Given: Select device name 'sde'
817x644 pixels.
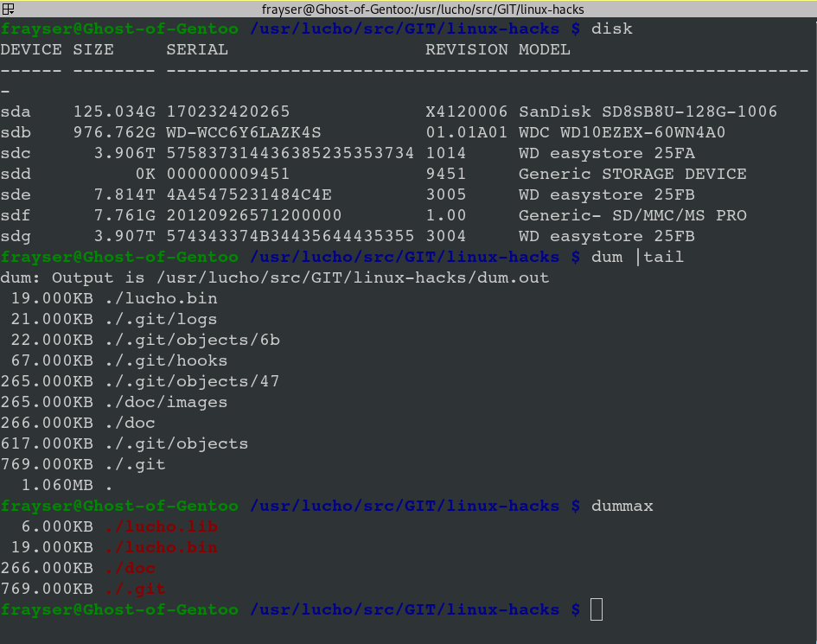Looking at the screenshot, I should point(16,194).
